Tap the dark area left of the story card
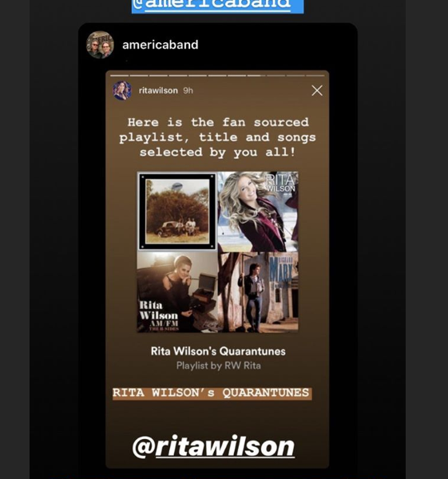This screenshot has height=479, width=448. (54, 244)
